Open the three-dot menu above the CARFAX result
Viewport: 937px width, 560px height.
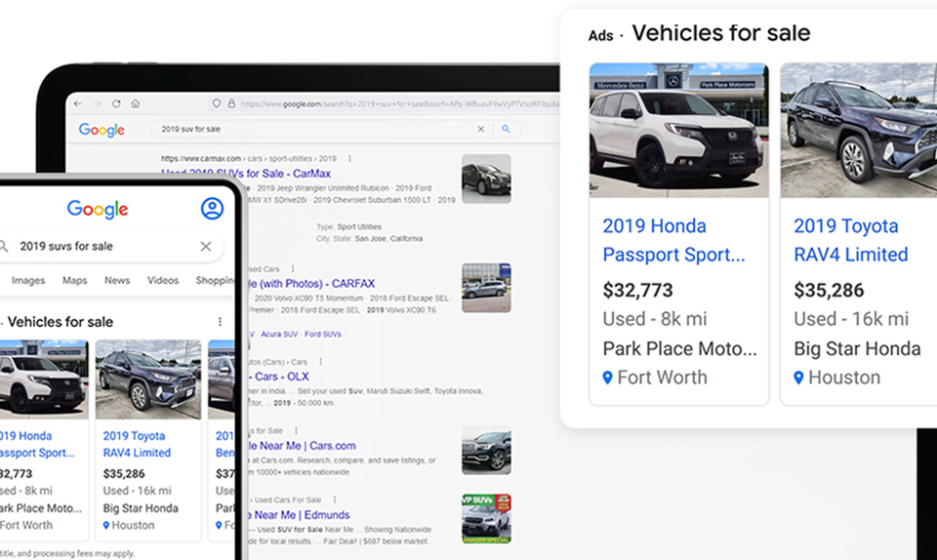[293, 269]
